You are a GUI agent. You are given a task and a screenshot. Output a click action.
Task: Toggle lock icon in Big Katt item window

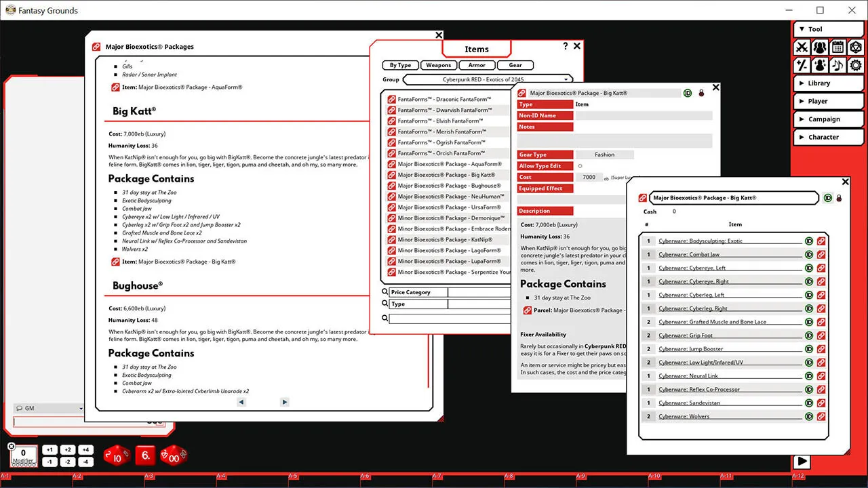701,93
